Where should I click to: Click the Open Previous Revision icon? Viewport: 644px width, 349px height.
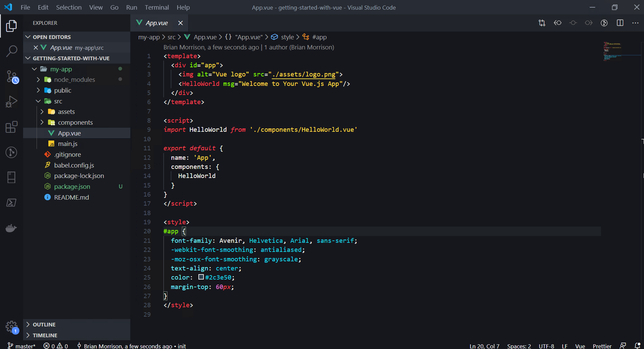click(558, 23)
